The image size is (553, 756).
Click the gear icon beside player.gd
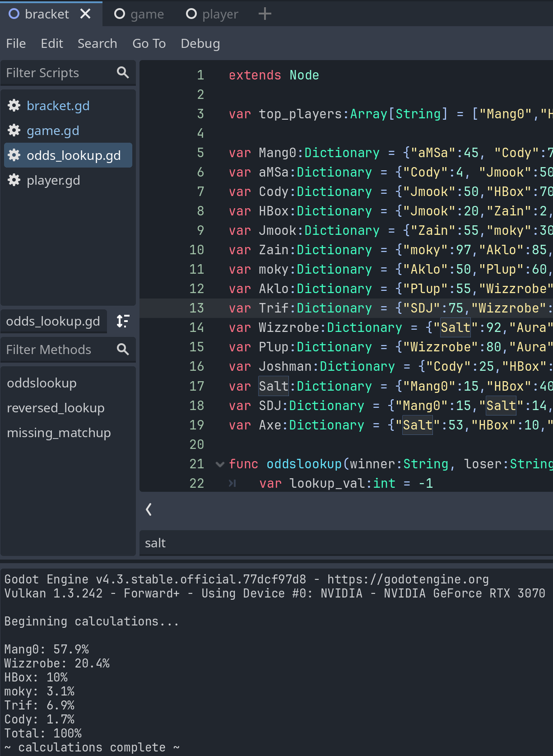coord(14,180)
